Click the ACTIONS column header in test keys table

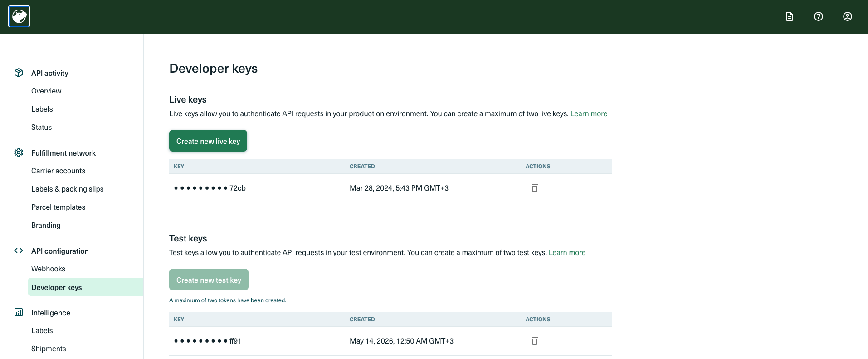(x=538, y=320)
